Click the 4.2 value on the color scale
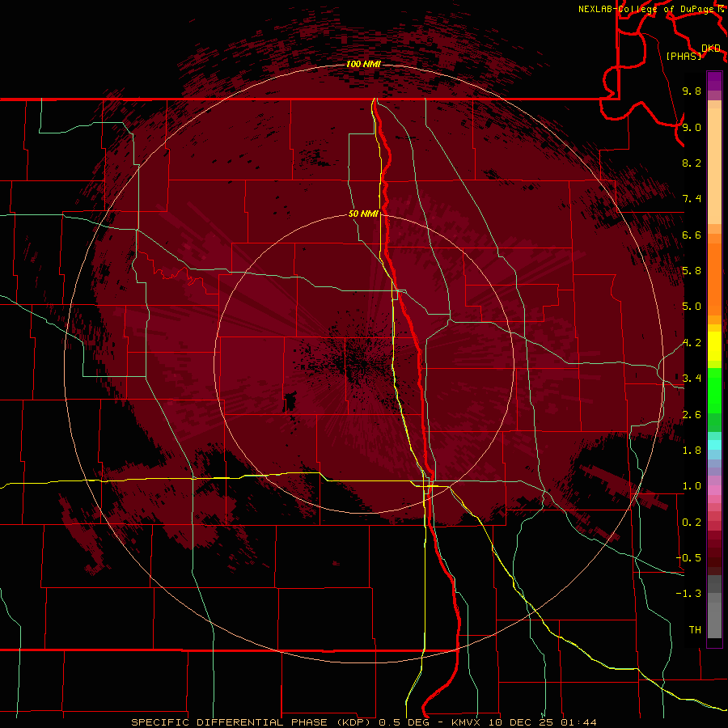 (x=692, y=343)
